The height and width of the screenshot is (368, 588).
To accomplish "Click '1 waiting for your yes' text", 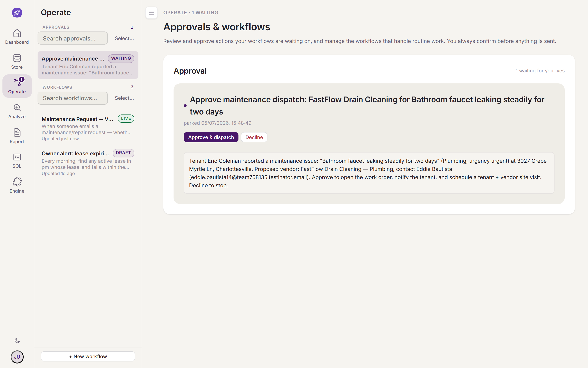I will pos(540,71).
